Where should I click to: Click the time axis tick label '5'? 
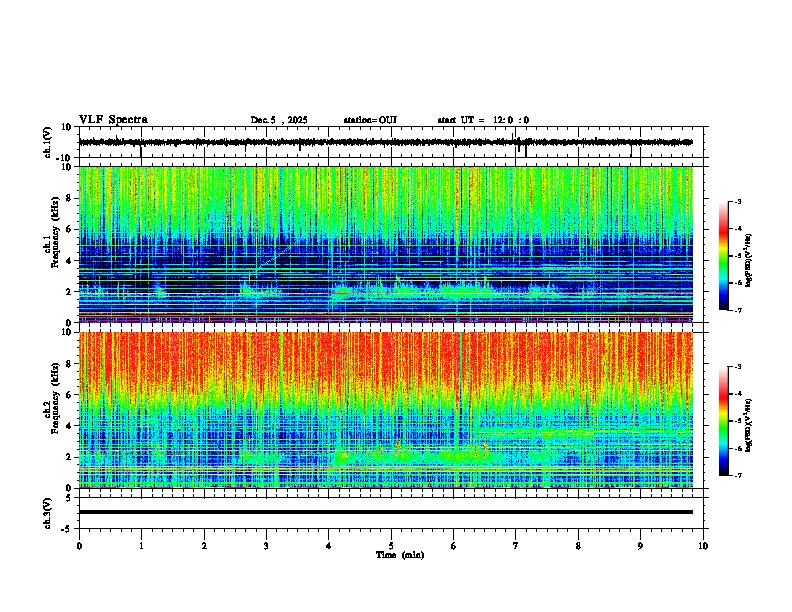tap(391, 546)
